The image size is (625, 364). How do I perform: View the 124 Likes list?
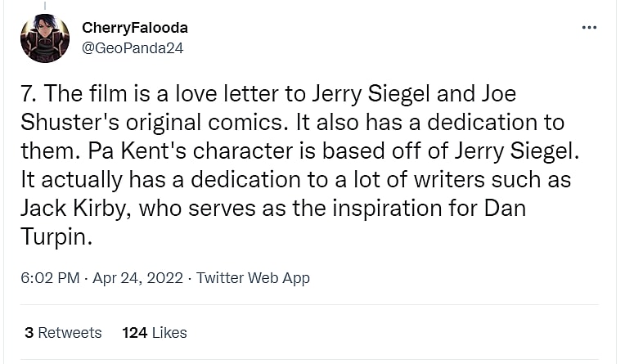(155, 332)
